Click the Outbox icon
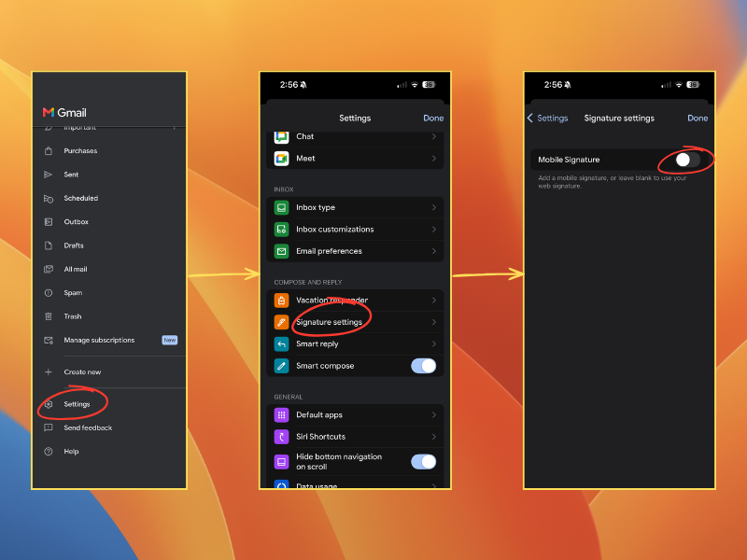The image size is (747, 560). click(x=49, y=222)
